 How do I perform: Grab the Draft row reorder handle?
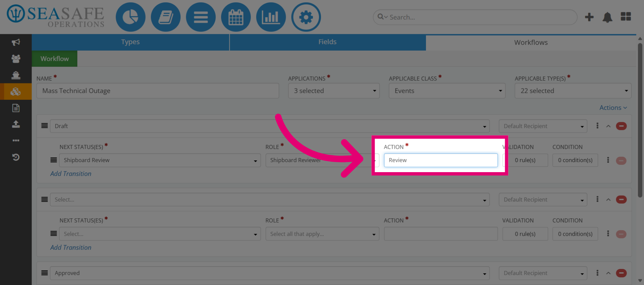point(45,126)
